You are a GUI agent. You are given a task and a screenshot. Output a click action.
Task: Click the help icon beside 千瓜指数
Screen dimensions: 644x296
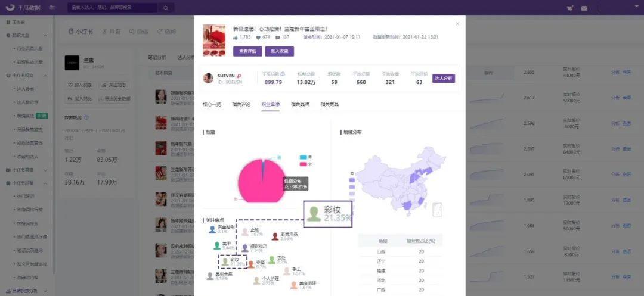click(x=283, y=74)
